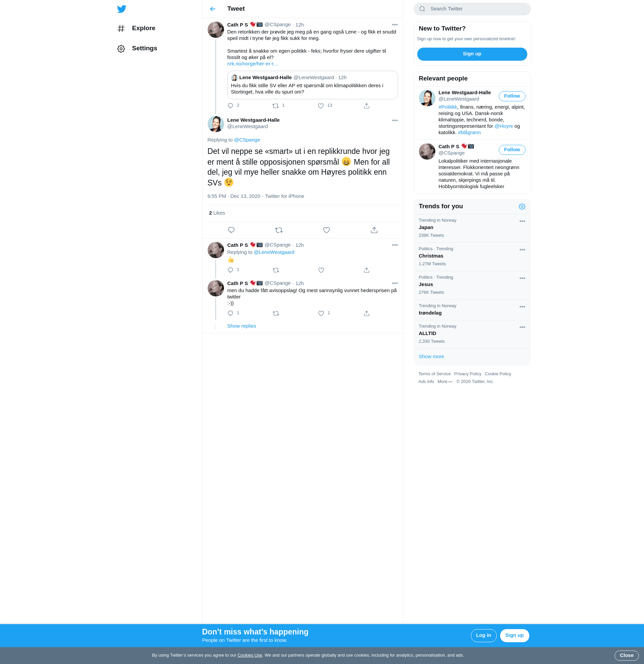Reply to Cath's top tweet with 2 replies

pyautogui.click(x=230, y=106)
